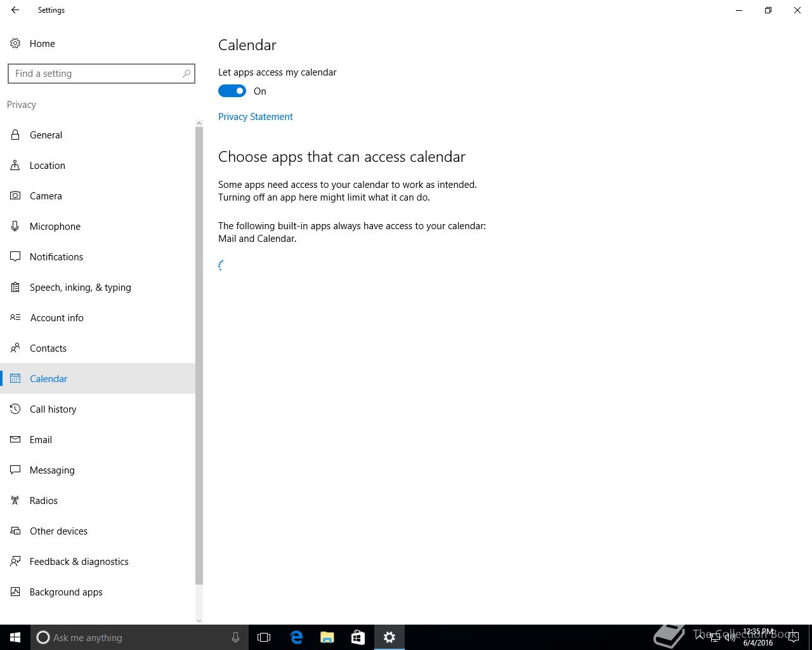Screen dimensions: 812x650
Task: Open Feedback & diagnostics settings
Action: 98,561
